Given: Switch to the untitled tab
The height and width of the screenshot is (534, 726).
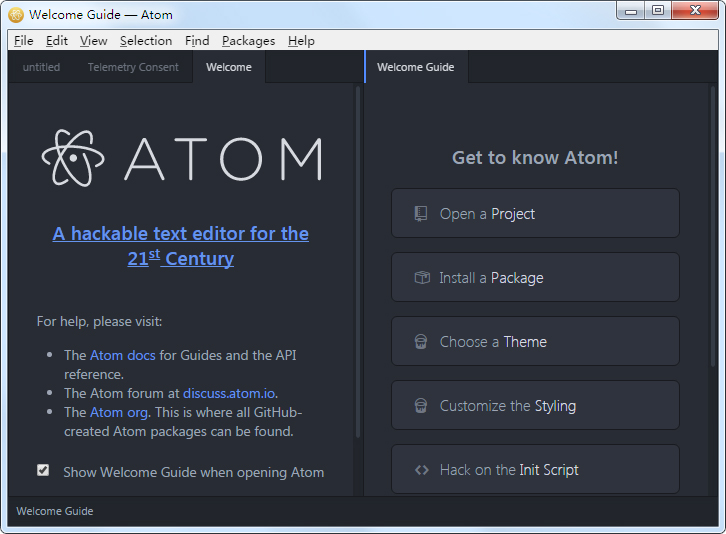Looking at the screenshot, I should pyautogui.click(x=41, y=67).
